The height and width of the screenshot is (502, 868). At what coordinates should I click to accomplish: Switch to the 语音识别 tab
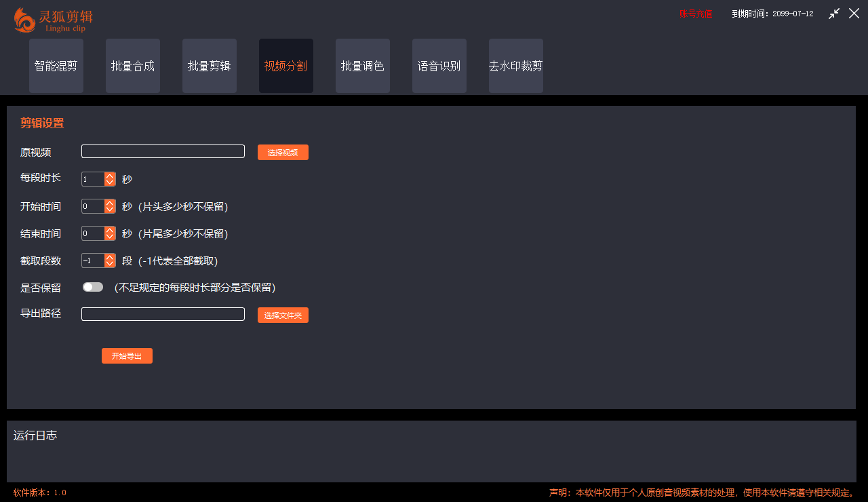point(439,66)
